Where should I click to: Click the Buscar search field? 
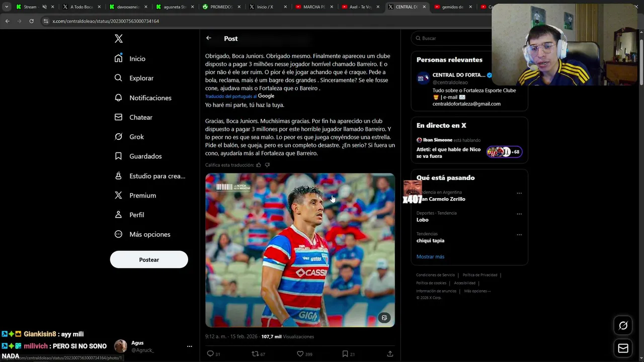[451, 38]
